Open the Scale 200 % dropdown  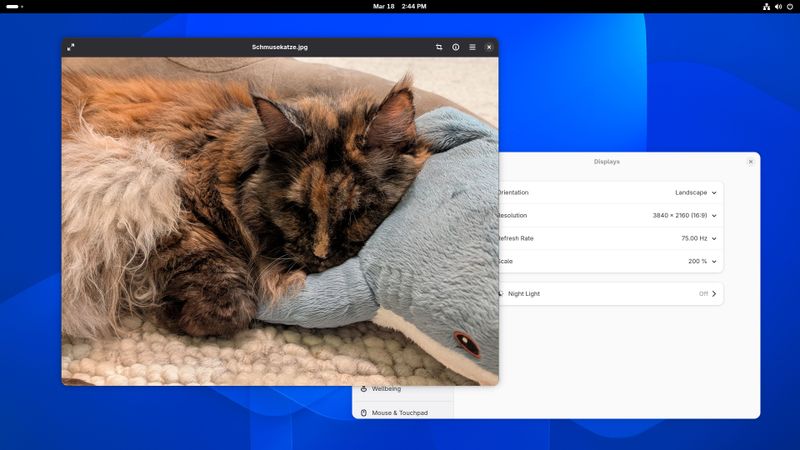(611, 261)
